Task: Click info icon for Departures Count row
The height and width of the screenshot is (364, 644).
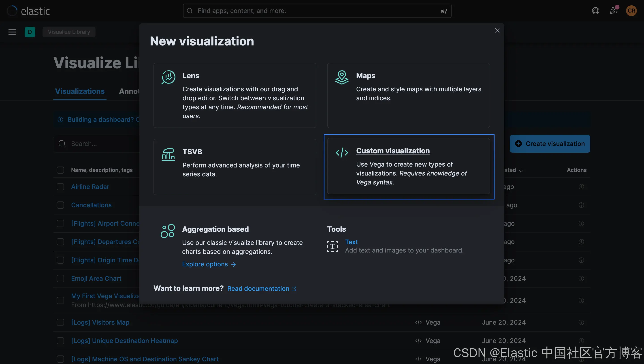Action: [x=581, y=242]
